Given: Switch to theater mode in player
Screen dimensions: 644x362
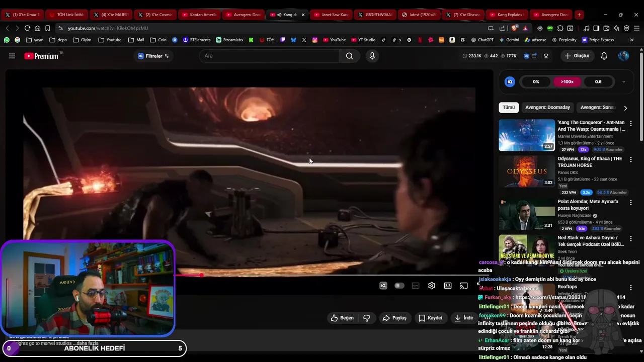Looking at the screenshot, I should (448, 286).
